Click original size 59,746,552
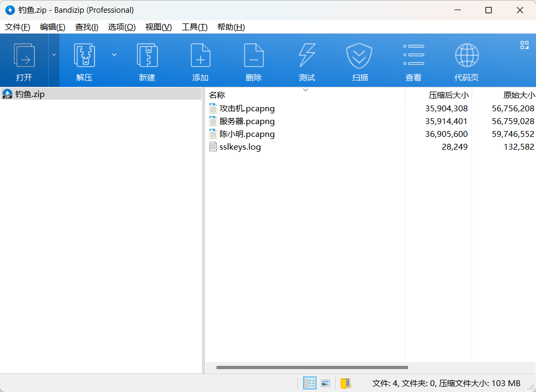Image resolution: width=536 pixels, height=392 pixels. [513, 134]
